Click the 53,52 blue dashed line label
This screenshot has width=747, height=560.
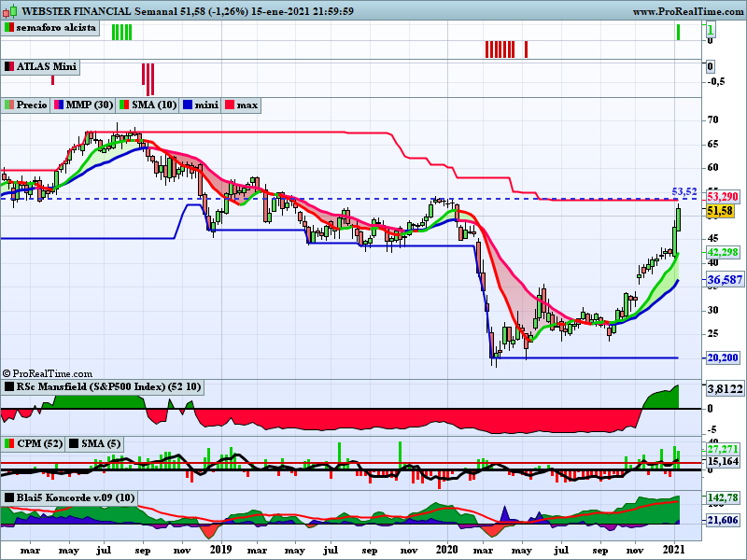coord(684,191)
